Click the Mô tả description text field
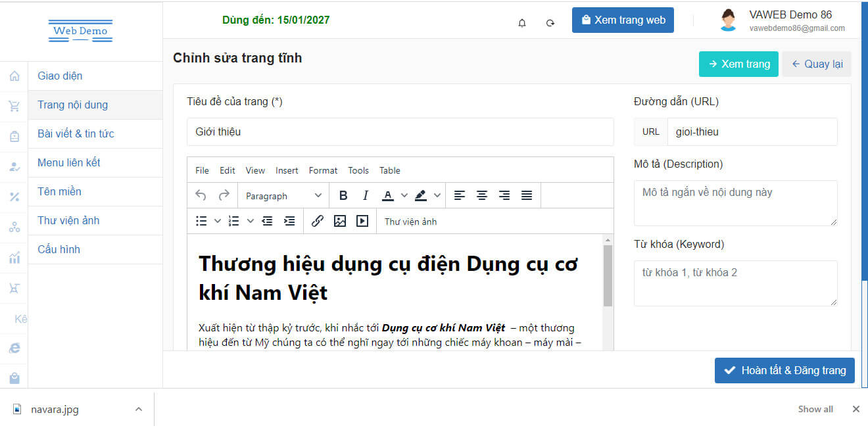This screenshot has height=430, width=868. (735, 203)
